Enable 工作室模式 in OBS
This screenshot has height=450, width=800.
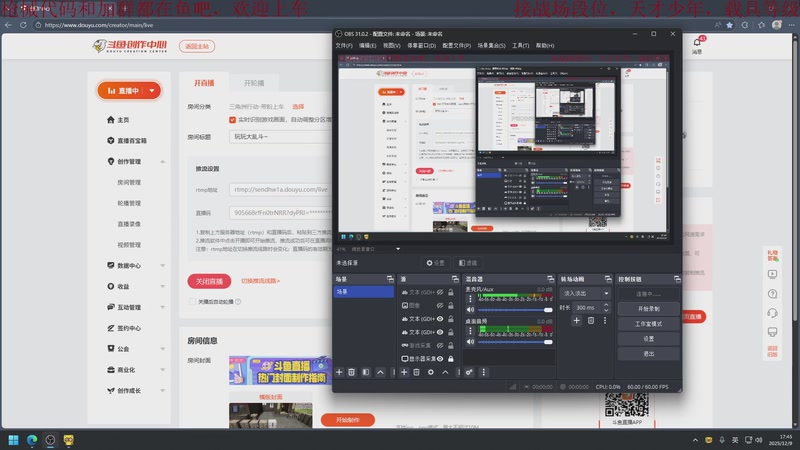click(648, 323)
